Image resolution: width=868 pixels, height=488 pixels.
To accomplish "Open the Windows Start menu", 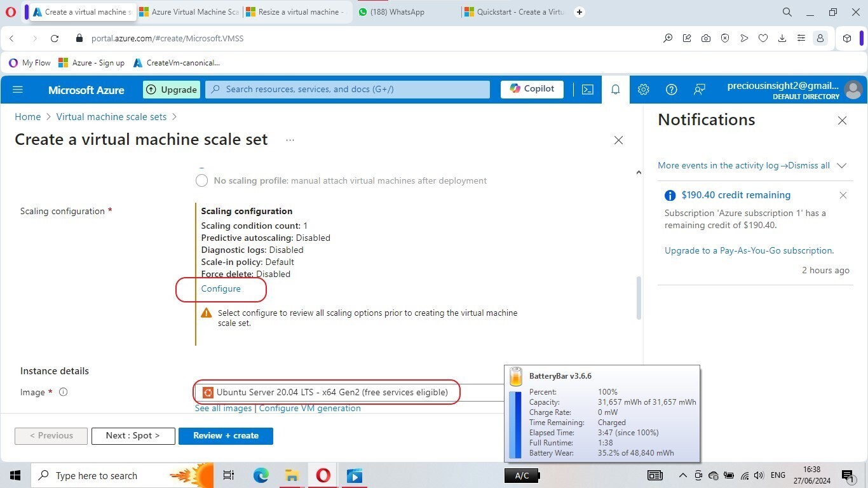I will [15, 475].
